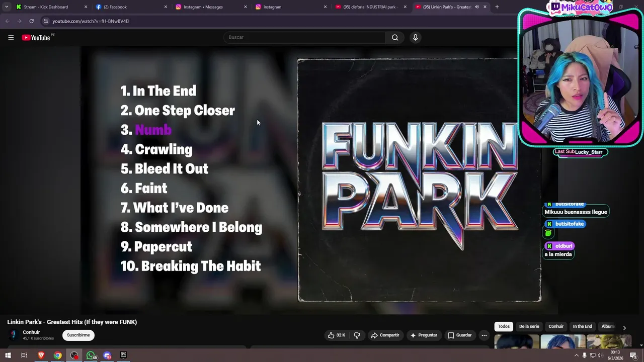The height and width of the screenshot is (362, 644).
Task: Open Task View on the taskbar
Action: tap(24, 355)
